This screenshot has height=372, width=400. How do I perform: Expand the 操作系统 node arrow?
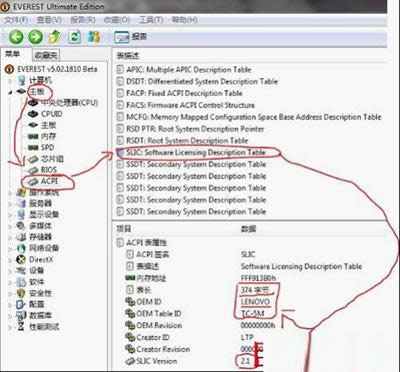10,192
